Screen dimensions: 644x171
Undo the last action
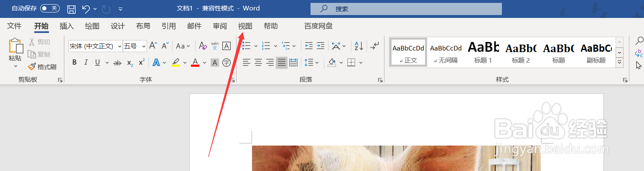tap(86, 8)
